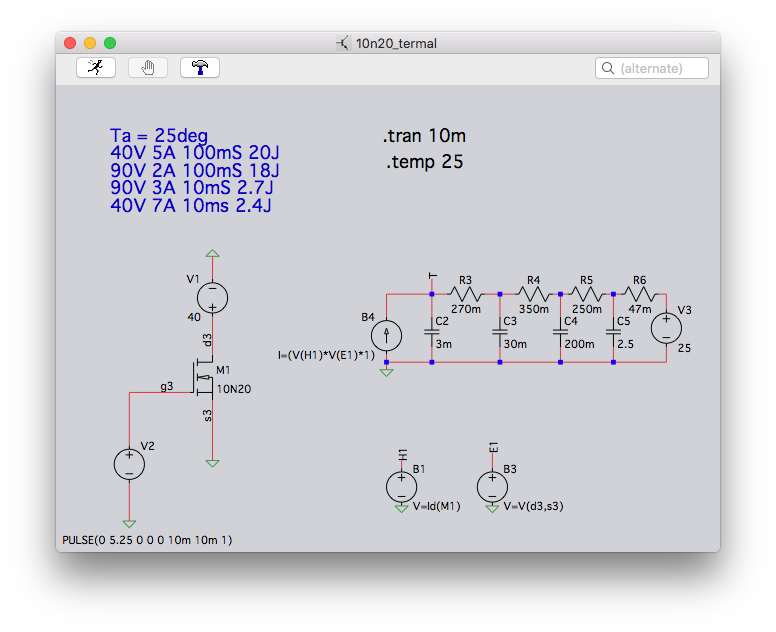Click the d3 net label
Screen dimensions: 776x632
click(x=207, y=340)
